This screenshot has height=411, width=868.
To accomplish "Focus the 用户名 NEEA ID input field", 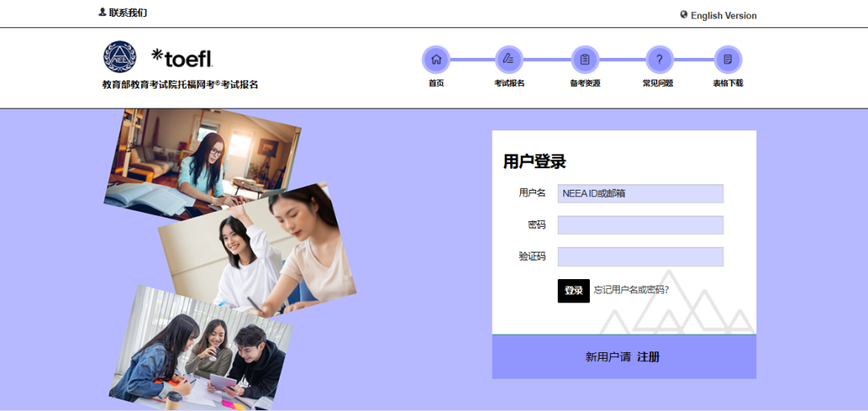I will (x=641, y=193).
